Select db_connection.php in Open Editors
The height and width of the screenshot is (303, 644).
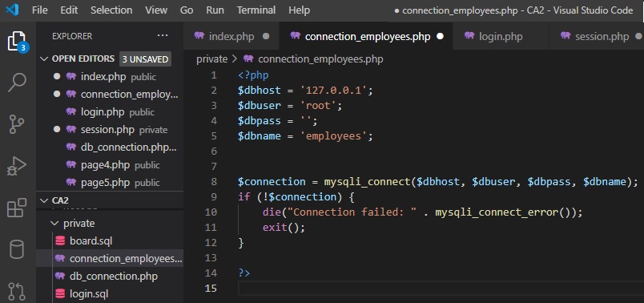pyautogui.click(x=110, y=147)
